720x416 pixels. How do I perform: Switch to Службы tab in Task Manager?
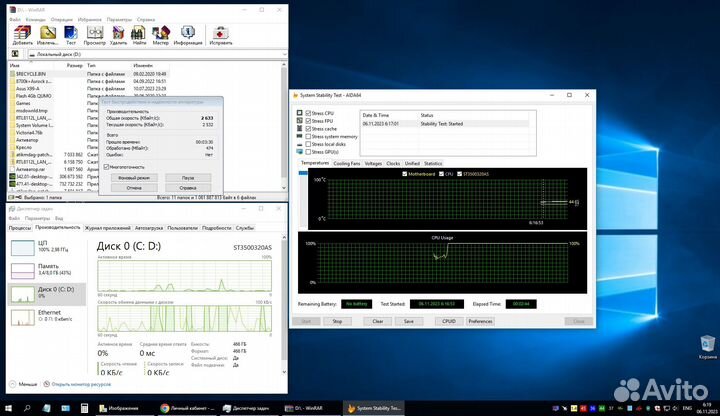click(x=245, y=228)
